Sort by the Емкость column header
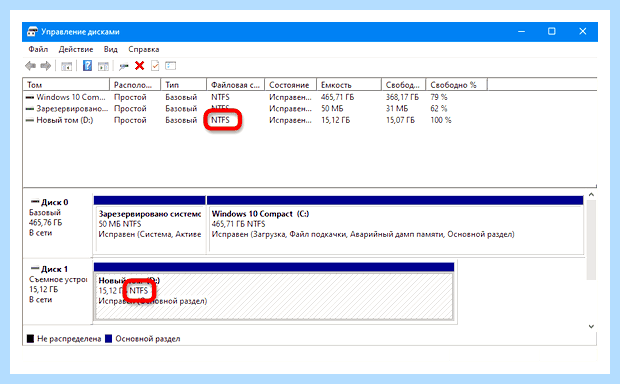620x384 pixels. 349,85
